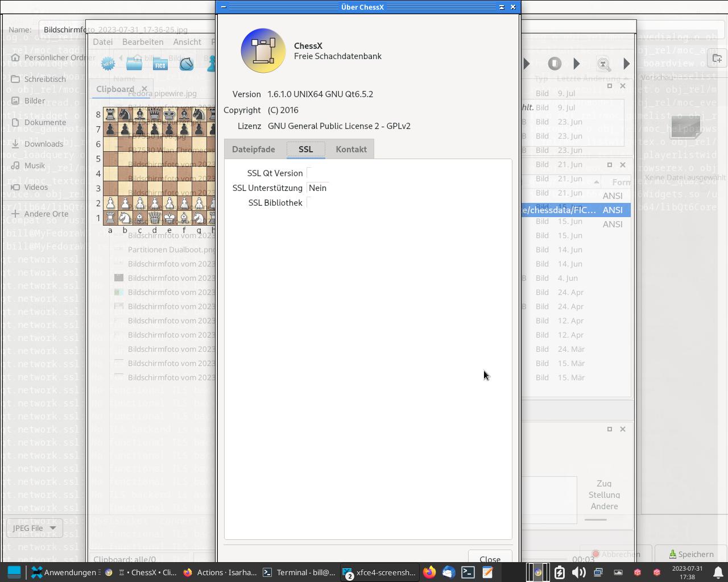Close the Clipboard tab with its x
728x582 pixels.
[144, 89]
